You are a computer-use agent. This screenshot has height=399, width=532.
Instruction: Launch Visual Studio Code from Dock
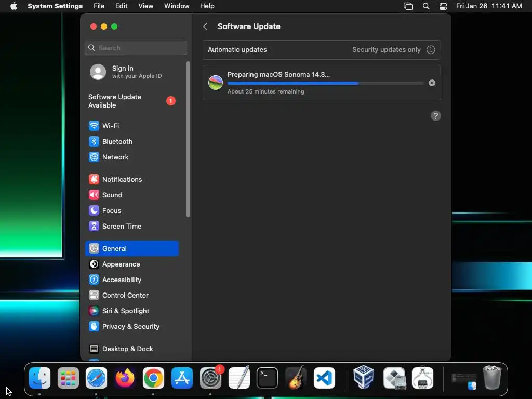(324, 378)
